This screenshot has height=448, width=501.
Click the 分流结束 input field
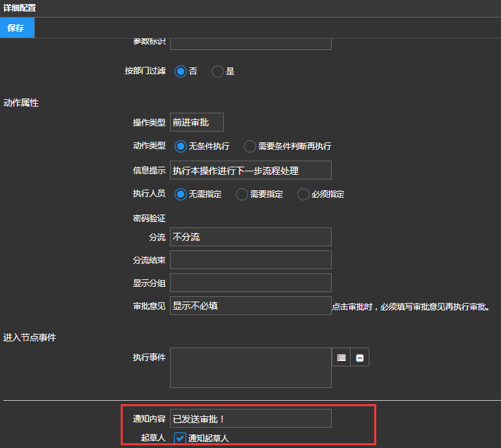250,260
